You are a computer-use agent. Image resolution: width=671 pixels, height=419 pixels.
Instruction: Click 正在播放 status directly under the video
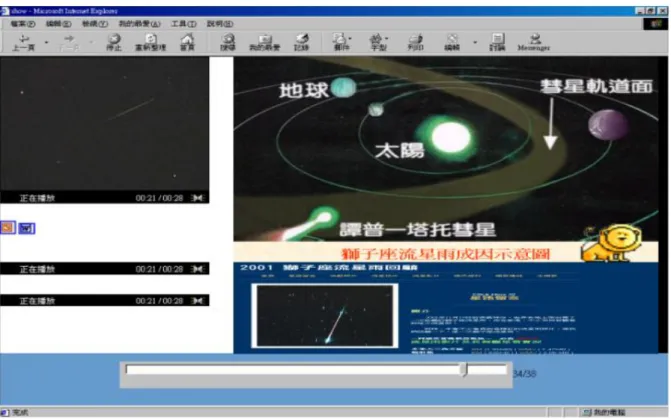pyautogui.click(x=37, y=198)
